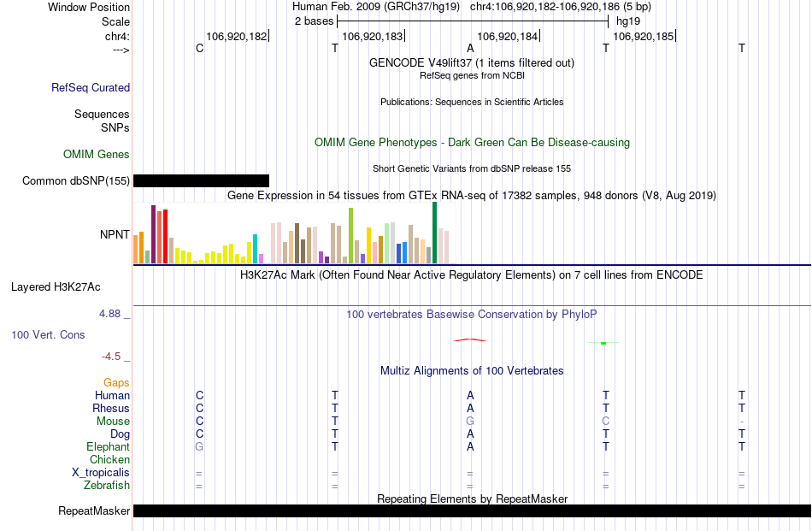Click the Rhesus alignment row label
This screenshot has height=531, width=812.
tap(111, 408)
